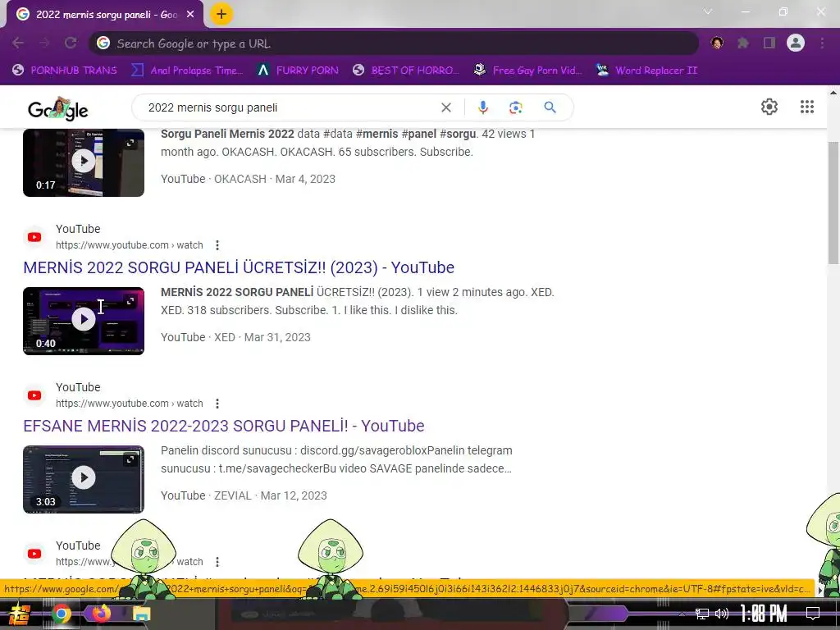Open the 'BEST OF HORRO...' bookmark
Viewport: 840px width, 630px height.
click(x=406, y=71)
